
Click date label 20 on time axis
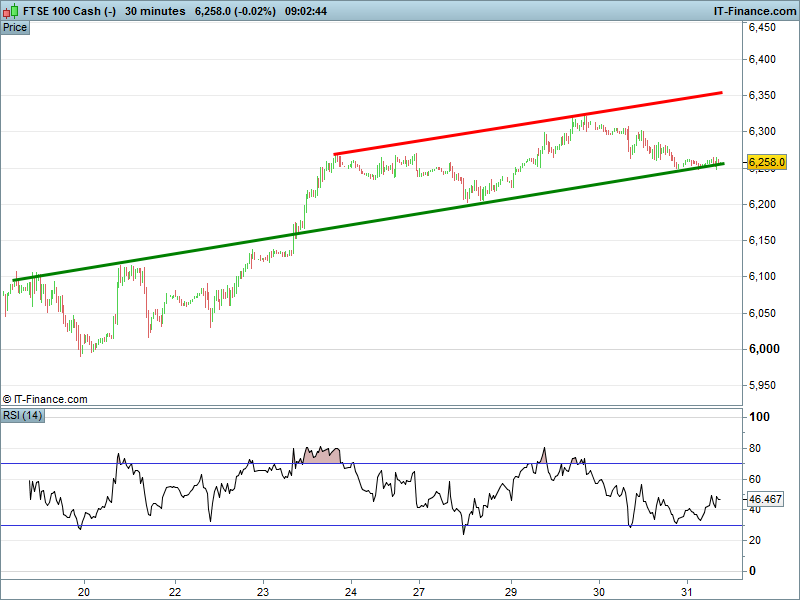coord(84,590)
